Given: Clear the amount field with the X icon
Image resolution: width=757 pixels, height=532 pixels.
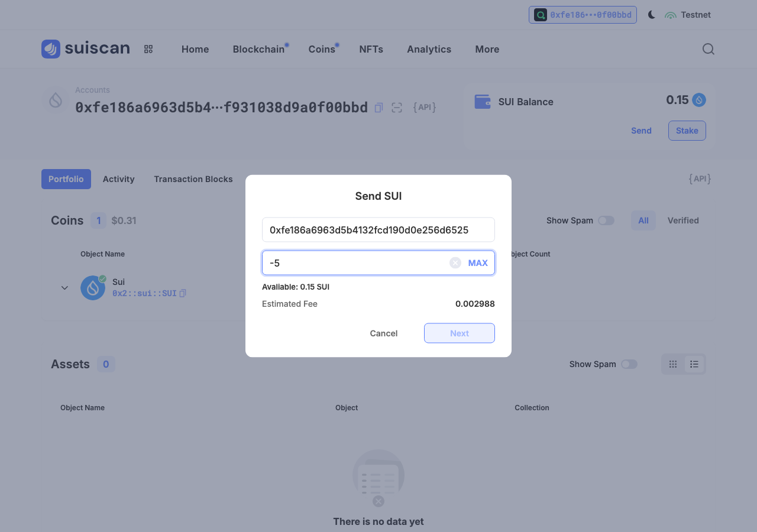Looking at the screenshot, I should 455,263.
